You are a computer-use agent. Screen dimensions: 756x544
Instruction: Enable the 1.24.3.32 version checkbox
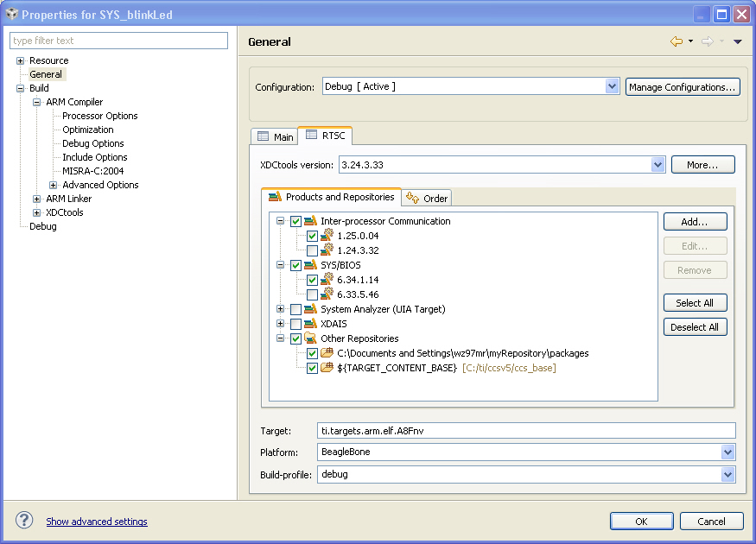[x=312, y=250]
